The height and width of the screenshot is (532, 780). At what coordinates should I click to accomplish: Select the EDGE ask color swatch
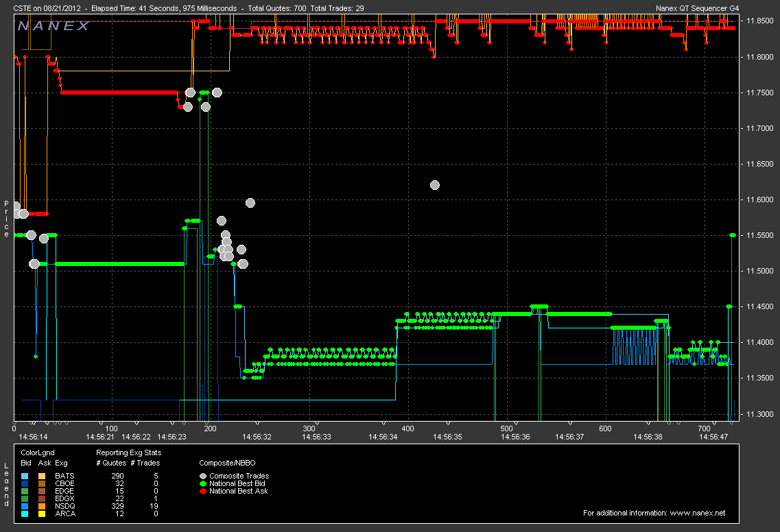pyautogui.click(x=42, y=492)
